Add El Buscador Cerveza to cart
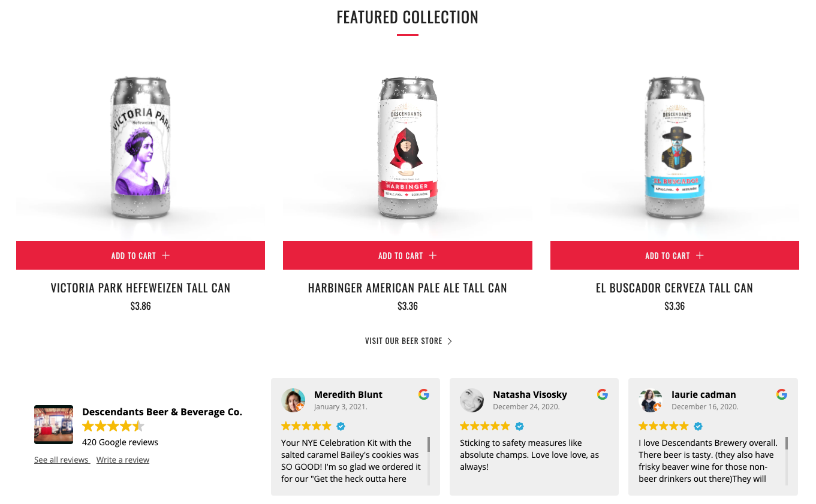This screenshot has width=816, height=504. point(675,255)
